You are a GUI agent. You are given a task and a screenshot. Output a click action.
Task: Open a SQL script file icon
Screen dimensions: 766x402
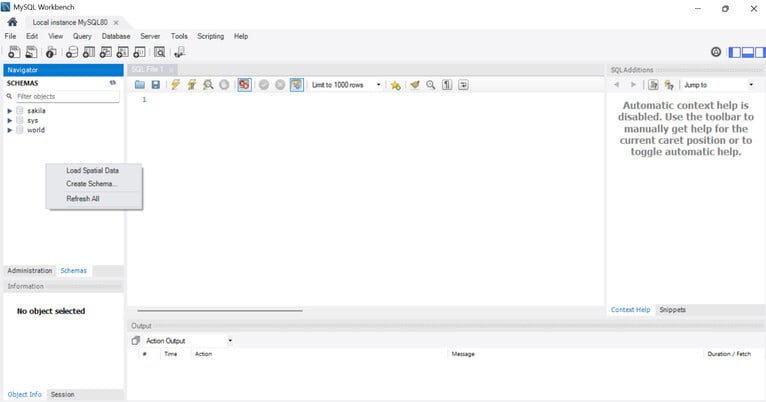[x=31, y=52]
